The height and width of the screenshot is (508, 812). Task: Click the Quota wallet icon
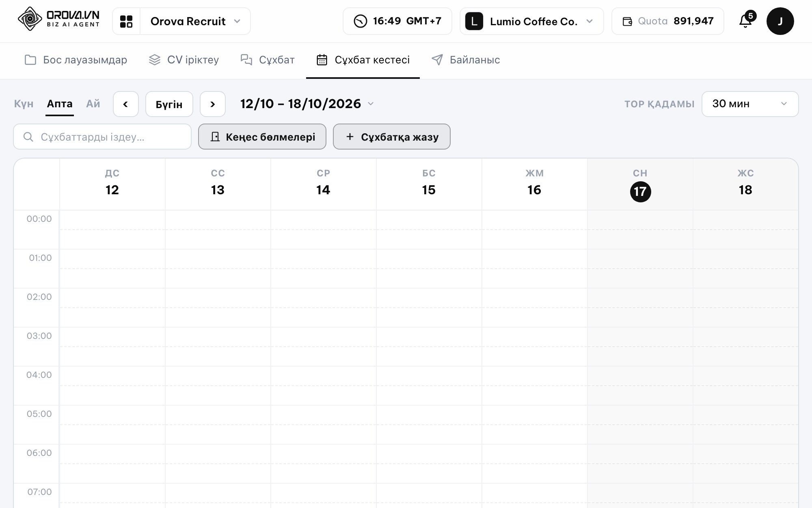(x=627, y=22)
